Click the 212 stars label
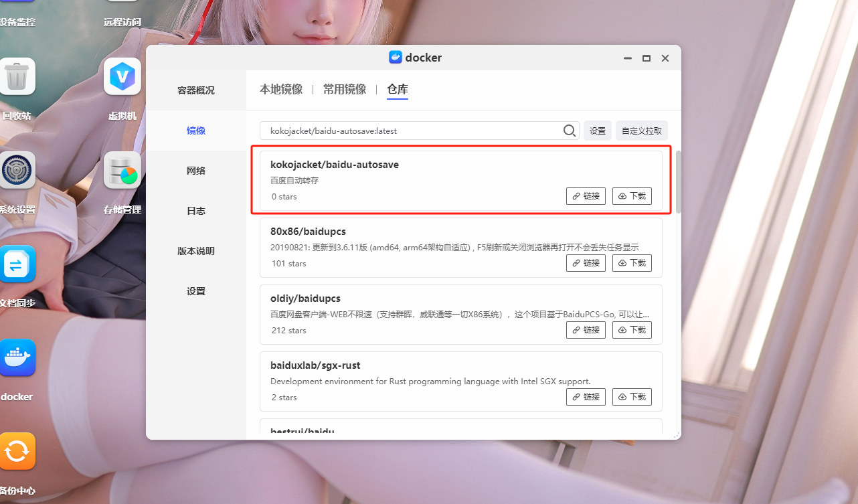Screen dimensions: 858x504 [288, 331]
